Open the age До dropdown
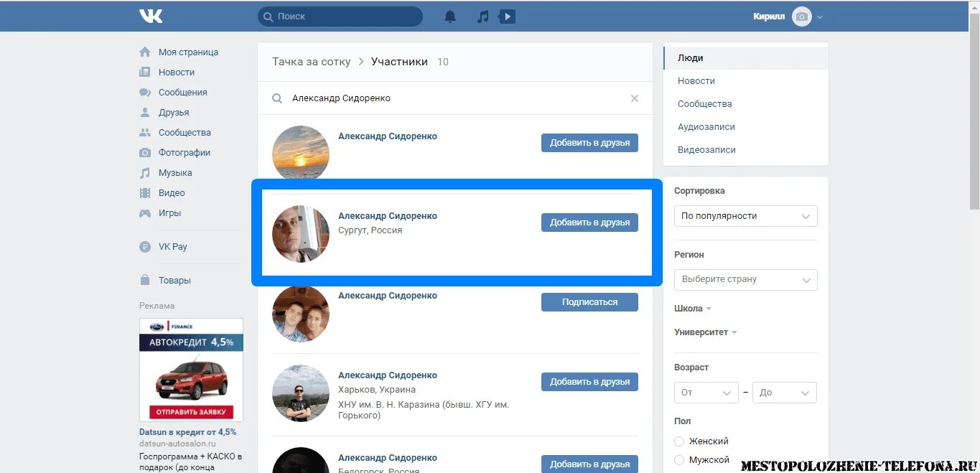The width and height of the screenshot is (980, 473). pos(785,393)
